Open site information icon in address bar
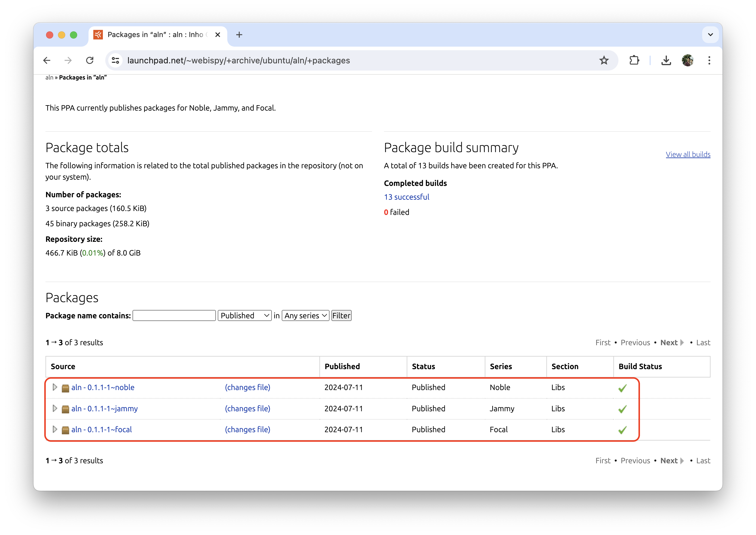 click(115, 60)
